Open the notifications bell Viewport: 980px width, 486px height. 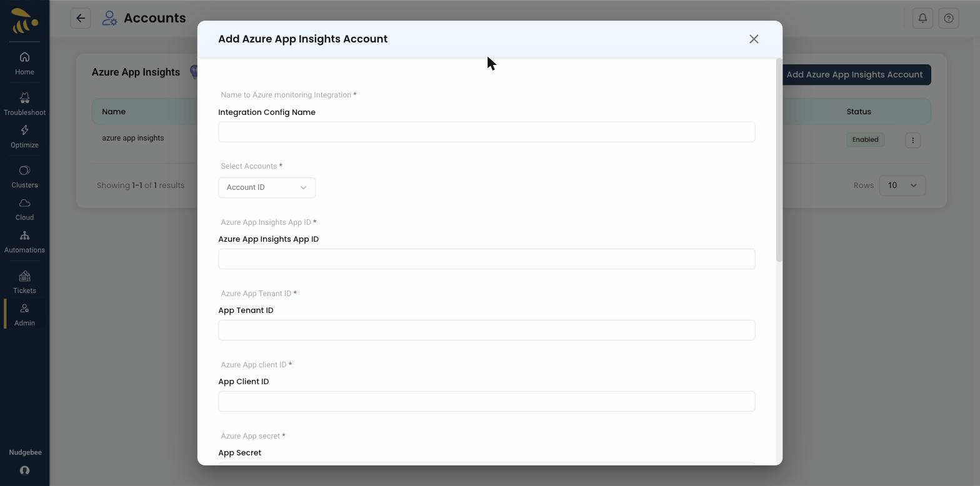tap(922, 18)
